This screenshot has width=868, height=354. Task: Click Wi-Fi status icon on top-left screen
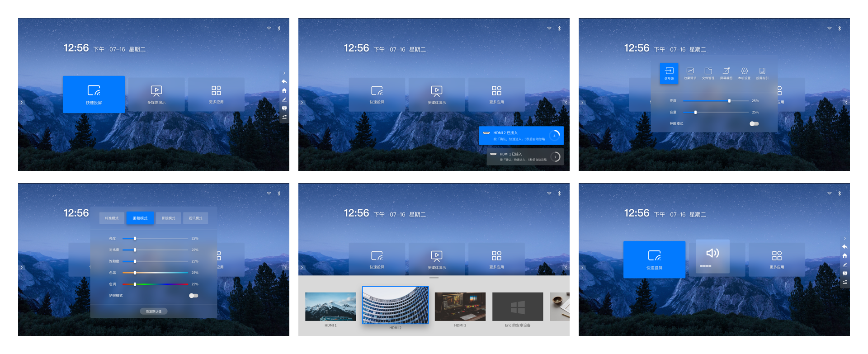[x=269, y=28]
